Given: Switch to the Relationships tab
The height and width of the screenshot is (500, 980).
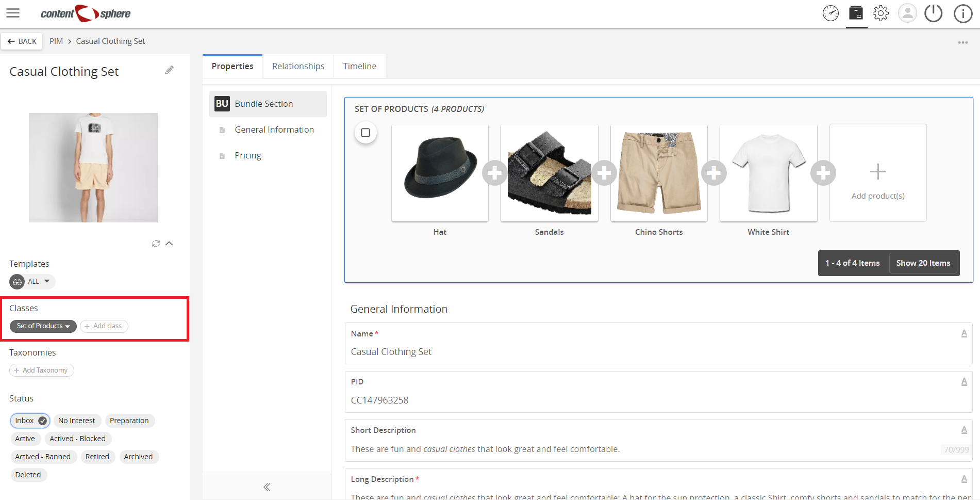Looking at the screenshot, I should point(298,66).
